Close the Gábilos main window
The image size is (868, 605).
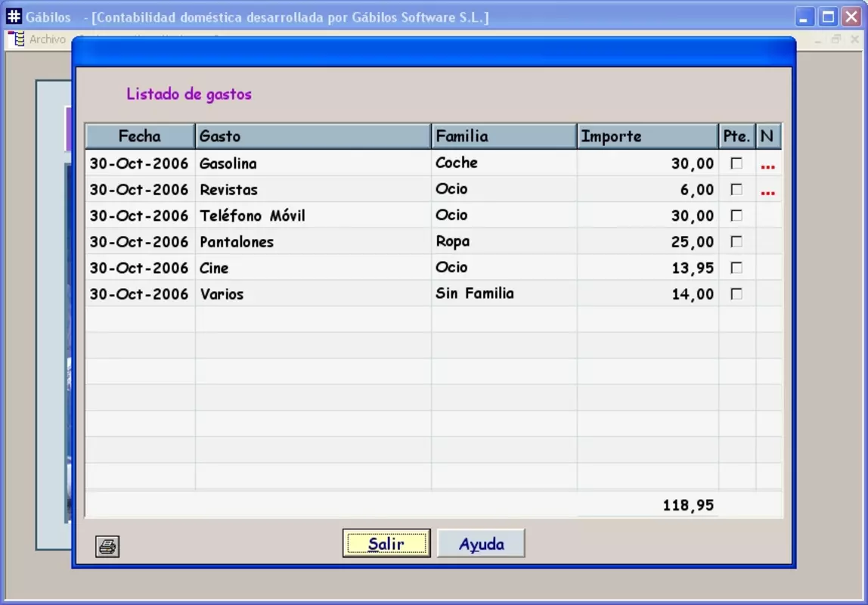pos(852,17)
